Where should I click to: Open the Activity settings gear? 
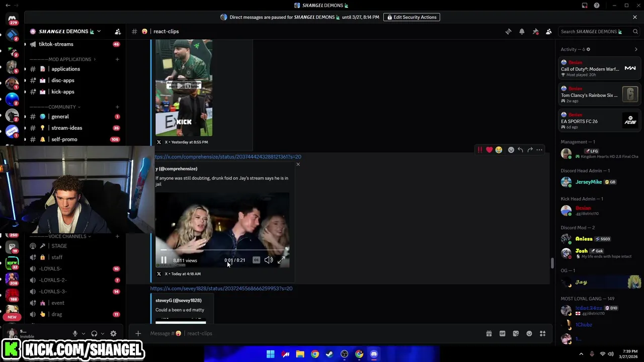(588, 49)
